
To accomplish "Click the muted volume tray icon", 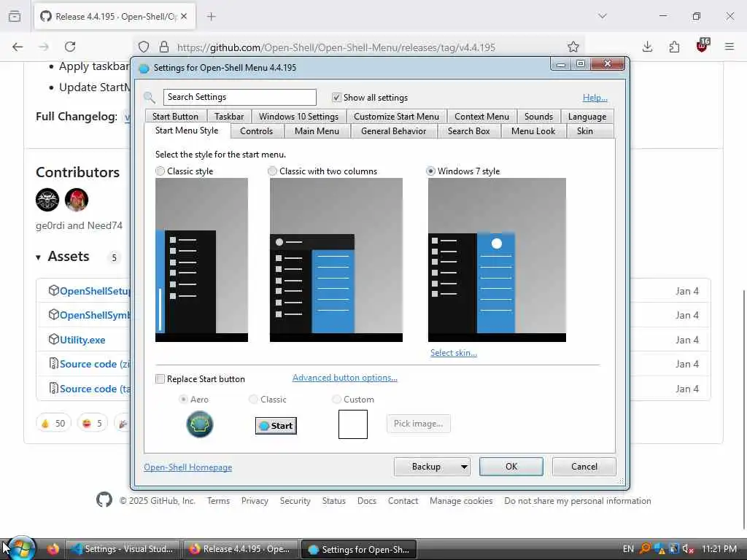I will 688,549.
